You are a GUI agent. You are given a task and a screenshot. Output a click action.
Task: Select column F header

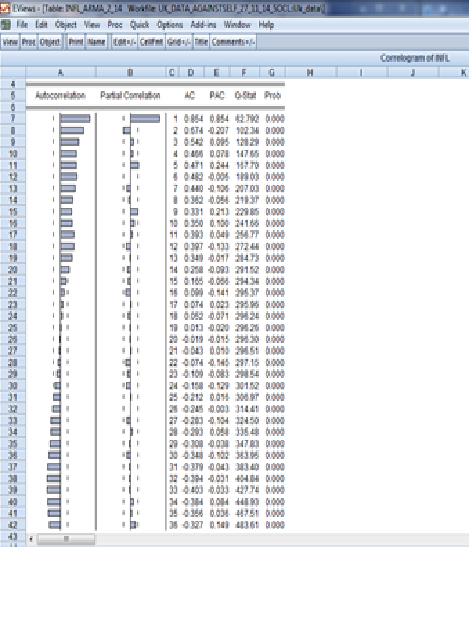coord(244,73)
